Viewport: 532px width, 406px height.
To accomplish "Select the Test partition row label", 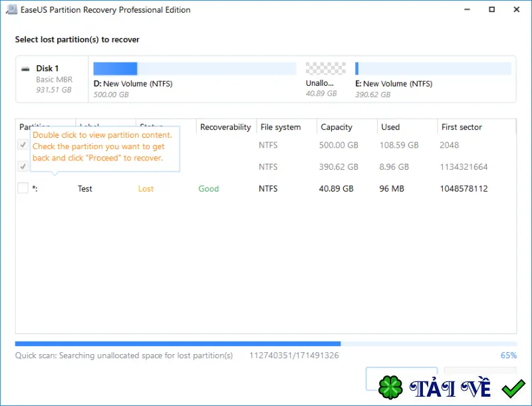I will [85, 189].
